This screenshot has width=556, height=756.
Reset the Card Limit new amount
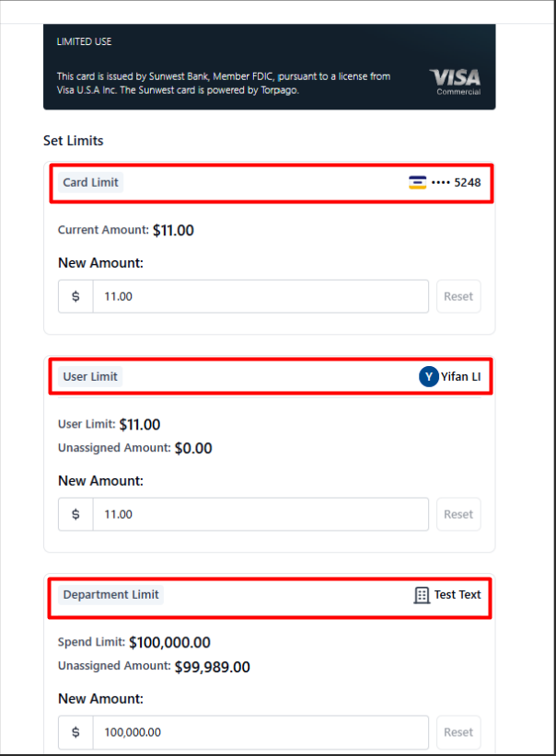click(x=458, y=296)
